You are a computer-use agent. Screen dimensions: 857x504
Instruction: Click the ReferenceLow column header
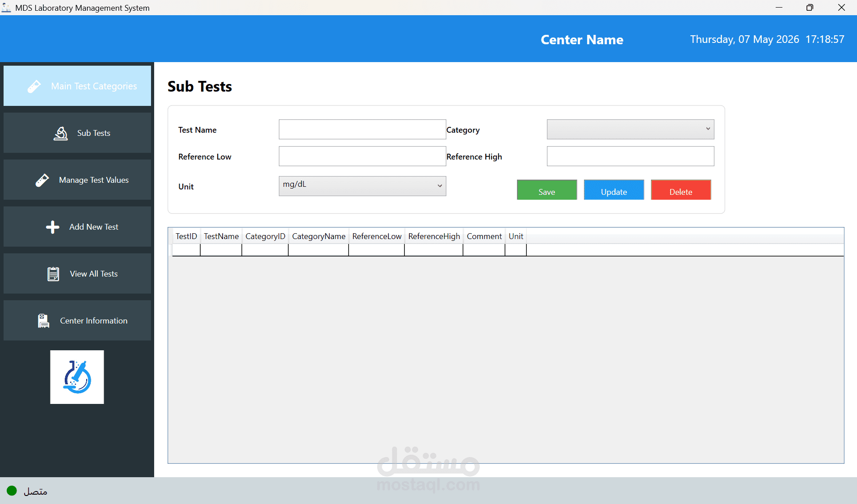click(377, 236)
